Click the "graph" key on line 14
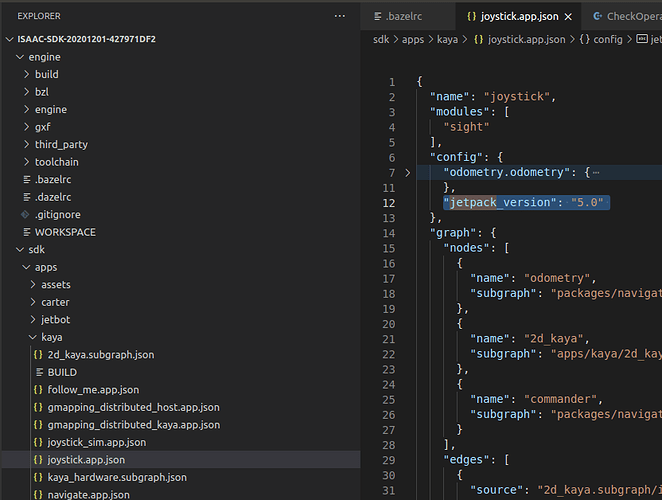The height and width of the screenshot is (500, 662). click(x=453, y=233)
